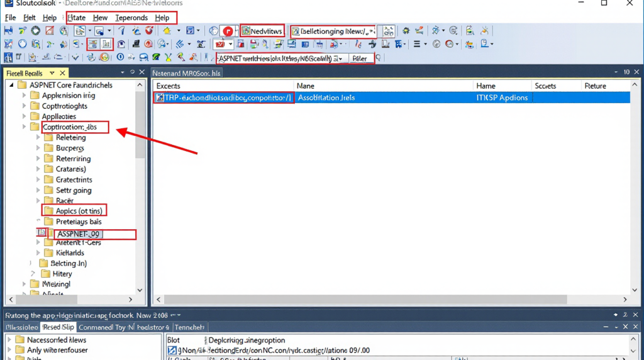Viewport: 644px width, 360px height.
Task: Collapse the ASPNET Core Faundrichels root node
Action: coord(11,85)
